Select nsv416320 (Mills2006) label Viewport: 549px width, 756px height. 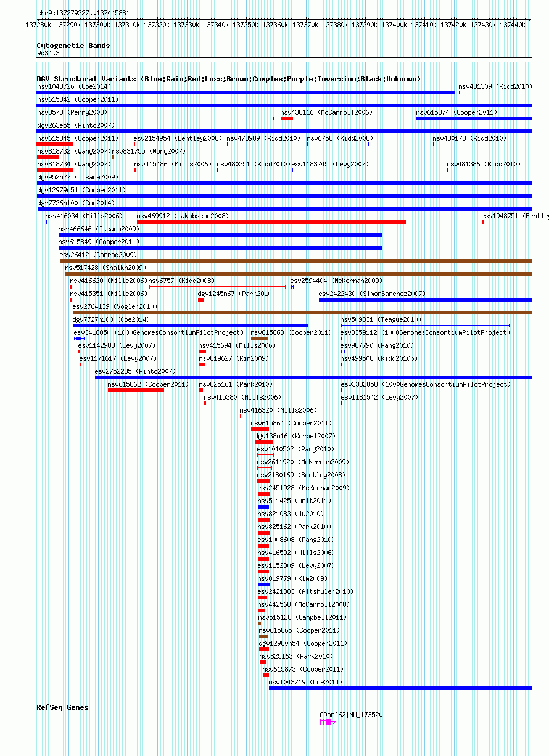pos(278,410)
